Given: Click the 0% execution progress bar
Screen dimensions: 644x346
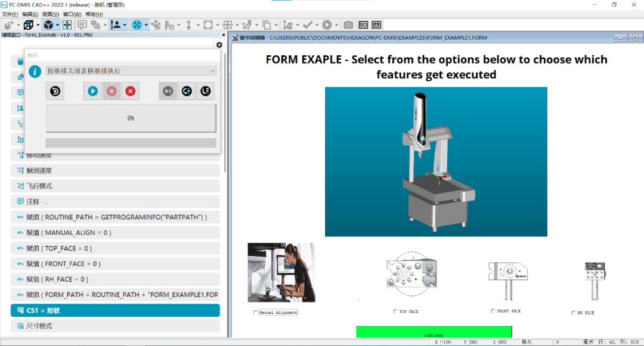Looking at the screenshot, I should coord(131,118).
